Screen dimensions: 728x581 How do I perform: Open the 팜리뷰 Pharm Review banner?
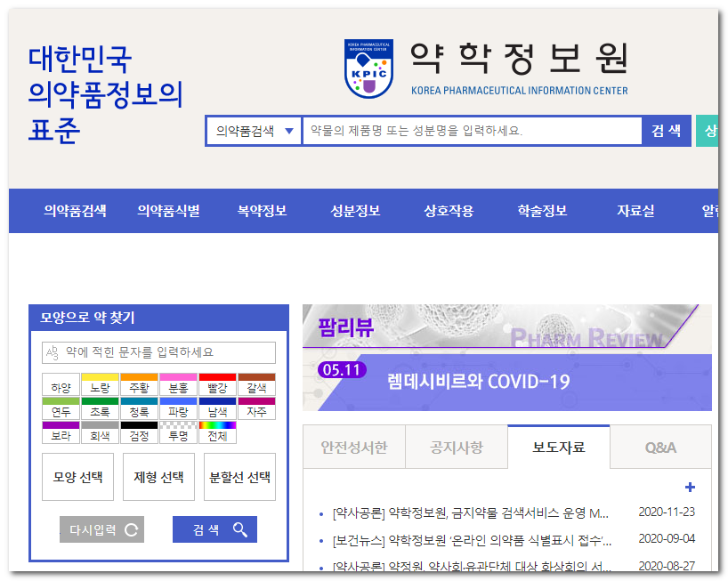click(x=507, y=327)
